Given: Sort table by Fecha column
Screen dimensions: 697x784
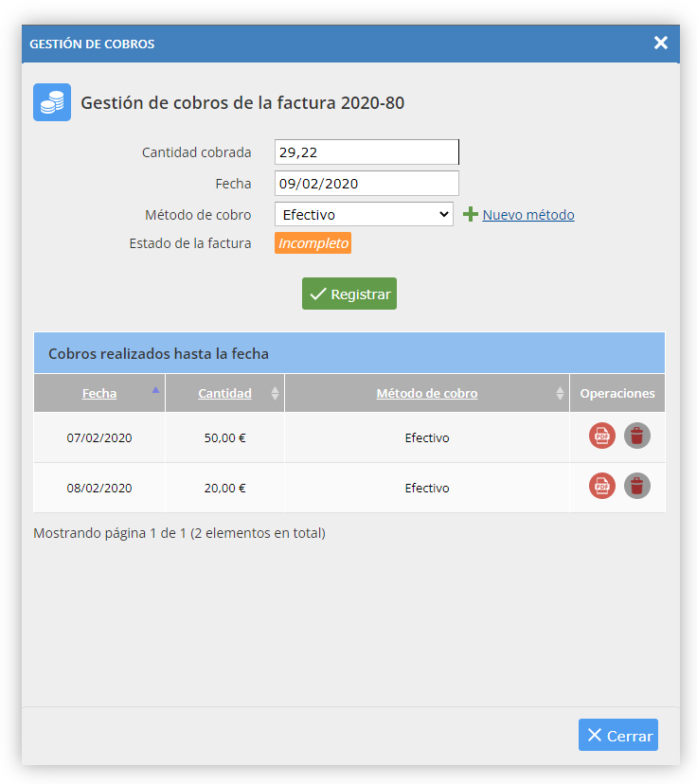Looking at the screenshot, I should pos(99,394).
